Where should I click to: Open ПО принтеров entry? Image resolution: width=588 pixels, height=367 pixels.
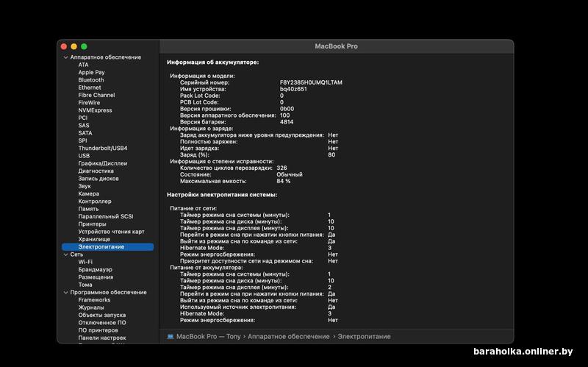[98, 330]
